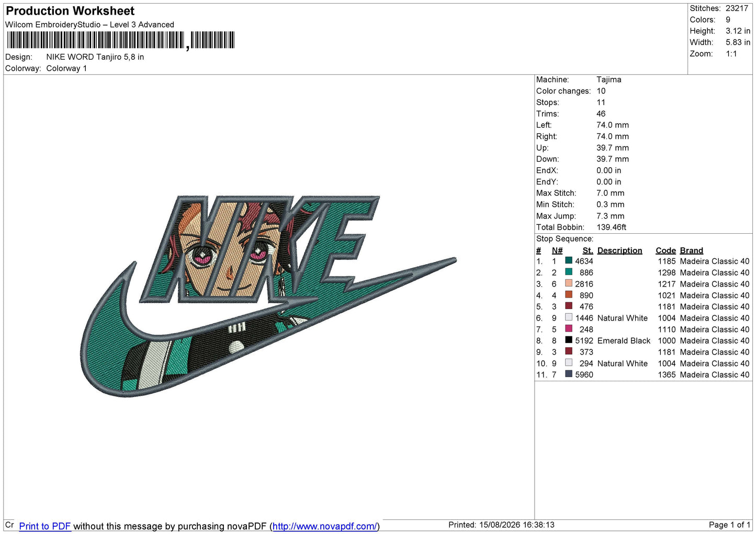Viewport: 756px width, 534px height.
Task: Click the Total Bobbin value '139.46ft'
Action: [612, 227]
